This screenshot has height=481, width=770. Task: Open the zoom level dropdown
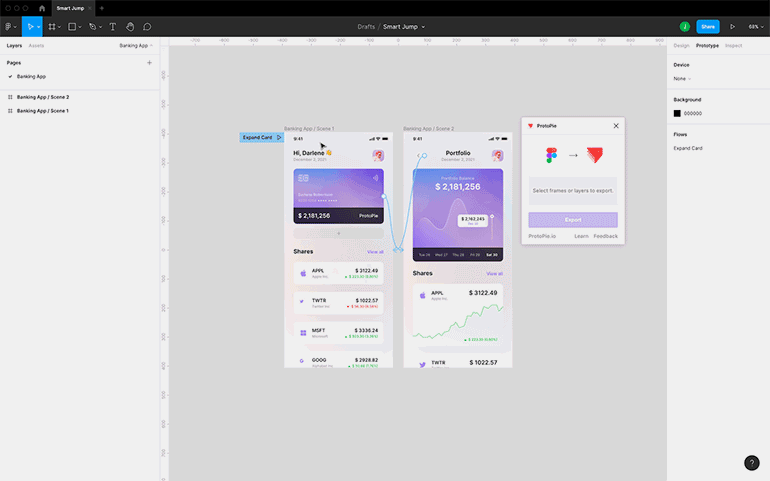753,26
